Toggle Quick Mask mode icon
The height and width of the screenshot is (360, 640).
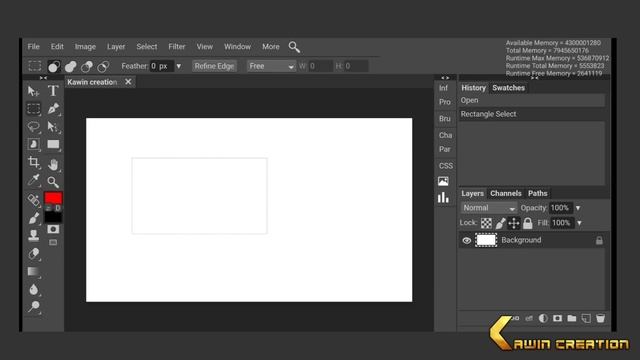pos(53,229)
